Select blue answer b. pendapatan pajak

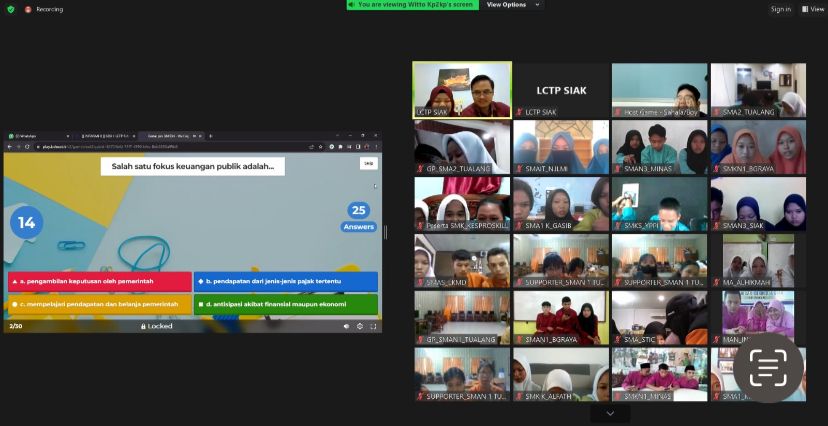285,282
